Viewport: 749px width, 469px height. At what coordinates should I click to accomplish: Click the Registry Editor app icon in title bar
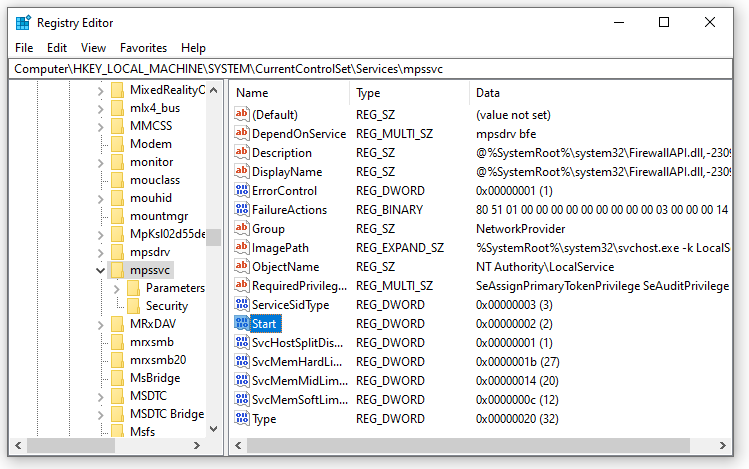click(x=22, y=22)
